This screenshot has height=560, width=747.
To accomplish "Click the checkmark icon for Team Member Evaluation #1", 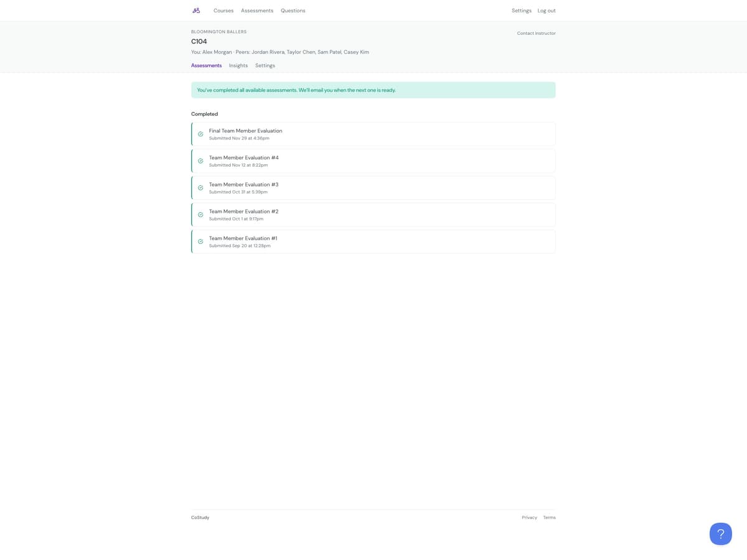I will (200, 241).
